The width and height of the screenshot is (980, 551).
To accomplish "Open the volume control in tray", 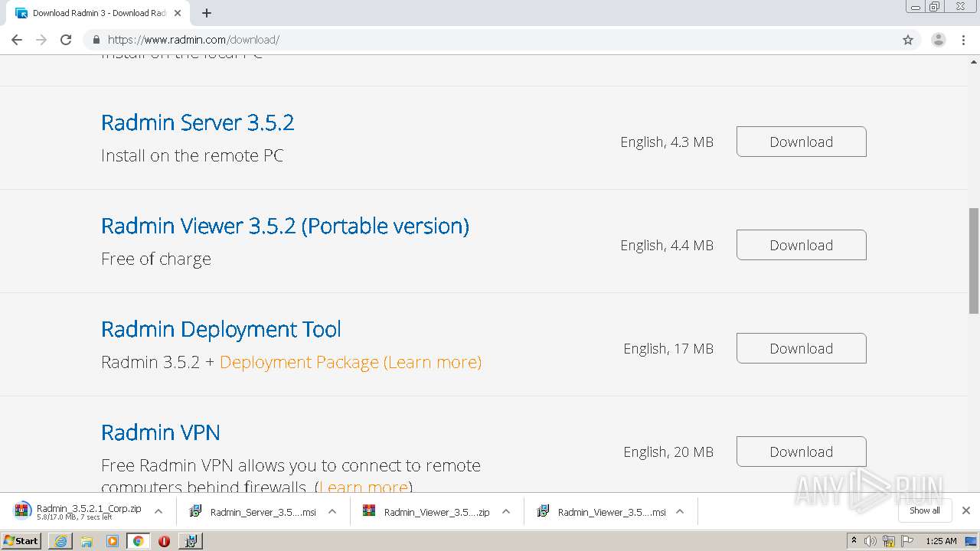I will (871, 541).
